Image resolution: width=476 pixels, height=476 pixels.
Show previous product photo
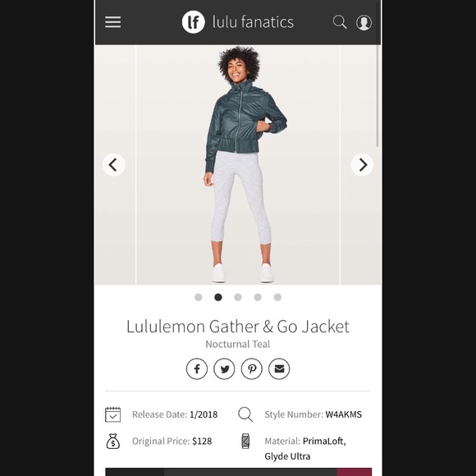(113, 165)
